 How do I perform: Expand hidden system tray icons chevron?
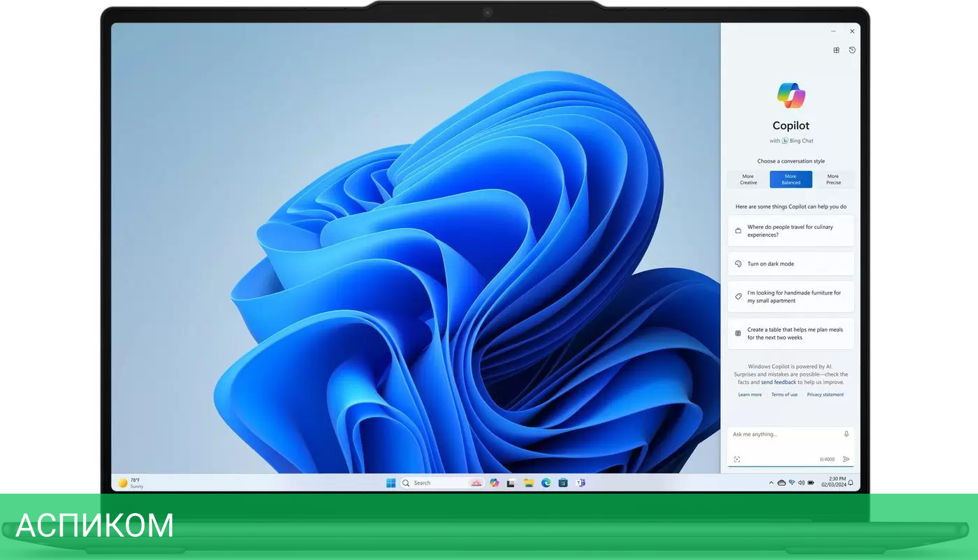771,482
